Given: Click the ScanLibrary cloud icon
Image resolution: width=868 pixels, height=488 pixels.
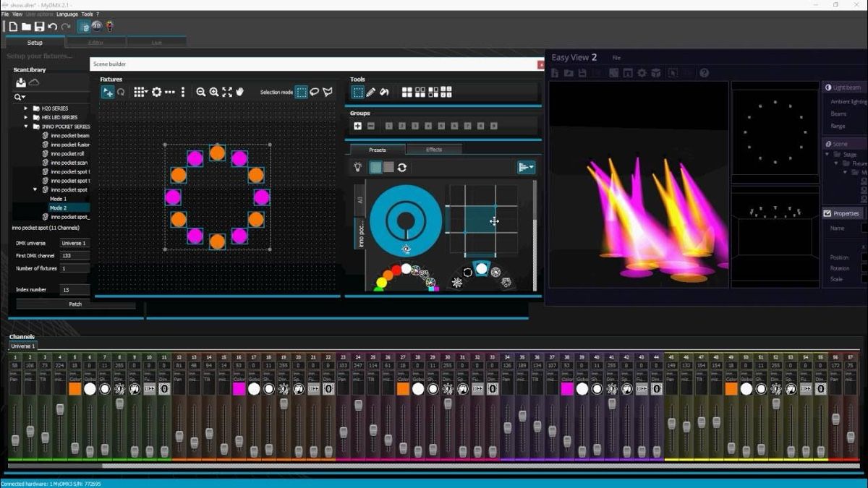Looking at the screenshot, I should click(x=34, y=82).
